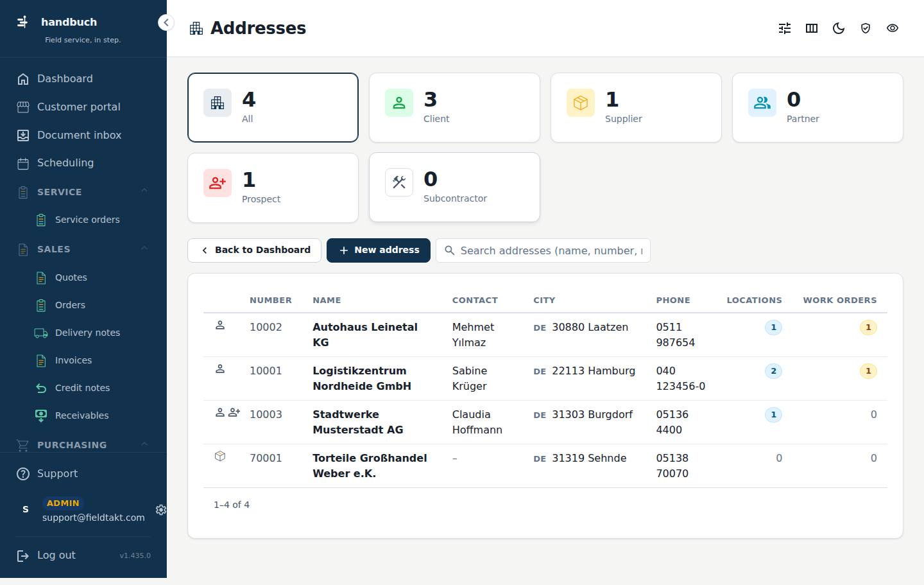Open Quotes in sidebar
Screen dimensions: 924x585
coord(92,277)
